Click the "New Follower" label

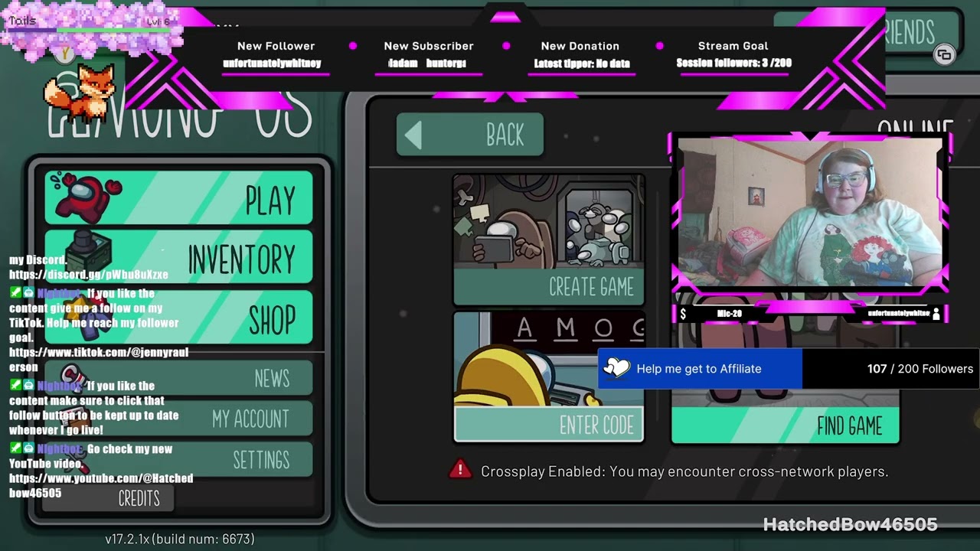pyautogui.click(x=276, y=46)
